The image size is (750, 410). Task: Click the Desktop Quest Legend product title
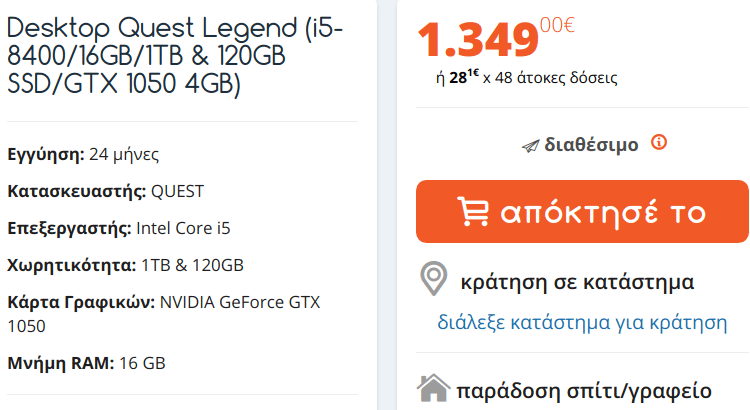coord(175,56)
